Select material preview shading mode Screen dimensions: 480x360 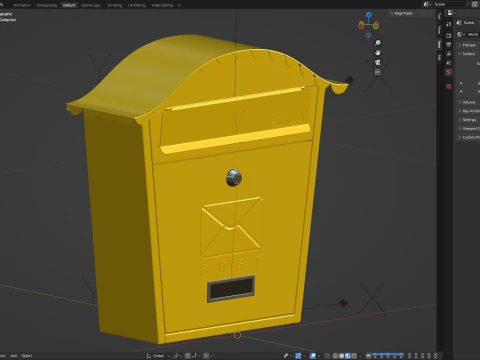coord(348,356)
